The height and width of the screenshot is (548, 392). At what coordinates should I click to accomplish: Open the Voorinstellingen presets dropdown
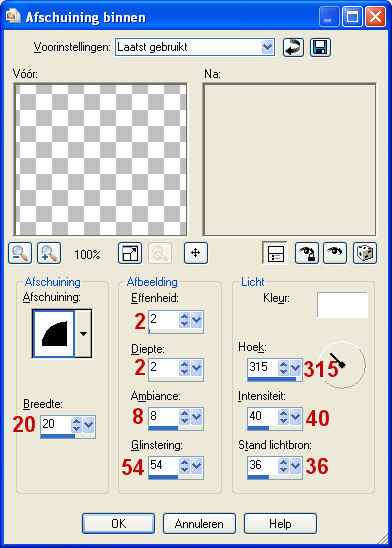click(267, 47)
